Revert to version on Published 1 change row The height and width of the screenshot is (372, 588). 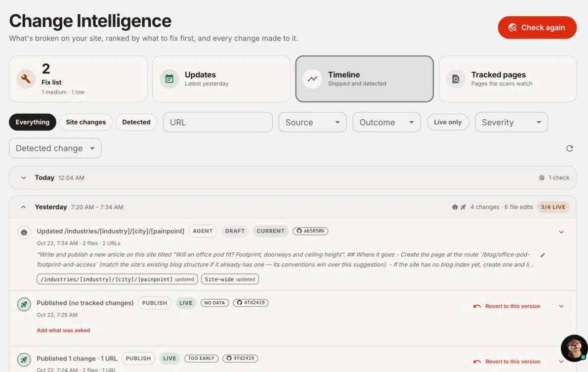point(506,362)
